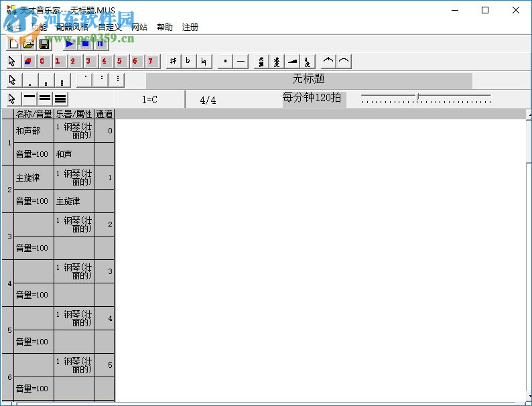Click the 每分钟120拍 tempo label
The image size is (532, 406).
(314, 99)
